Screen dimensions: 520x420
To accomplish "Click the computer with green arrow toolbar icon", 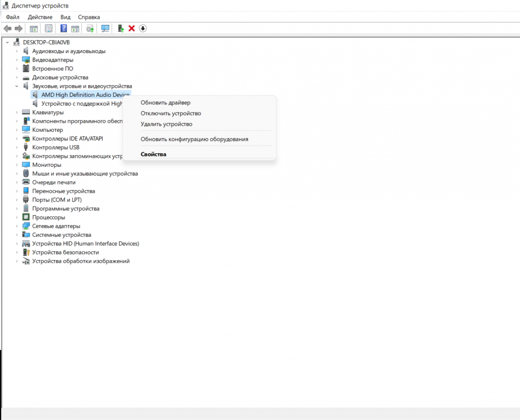I will pos(121,28).
